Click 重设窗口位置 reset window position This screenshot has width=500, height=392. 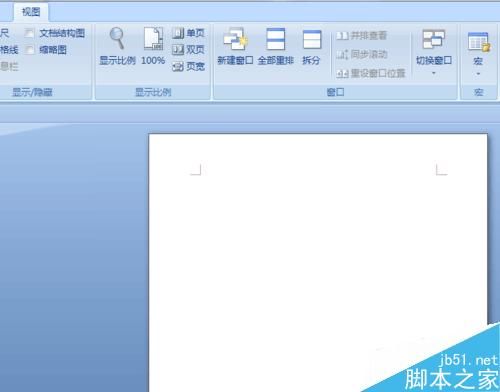coord(370,73)
